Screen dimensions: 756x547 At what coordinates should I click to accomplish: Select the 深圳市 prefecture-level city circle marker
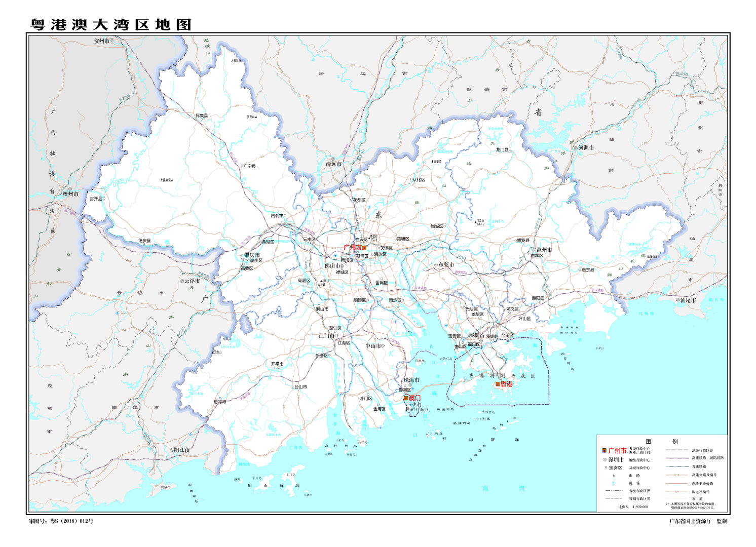click(x=481, y=340)
